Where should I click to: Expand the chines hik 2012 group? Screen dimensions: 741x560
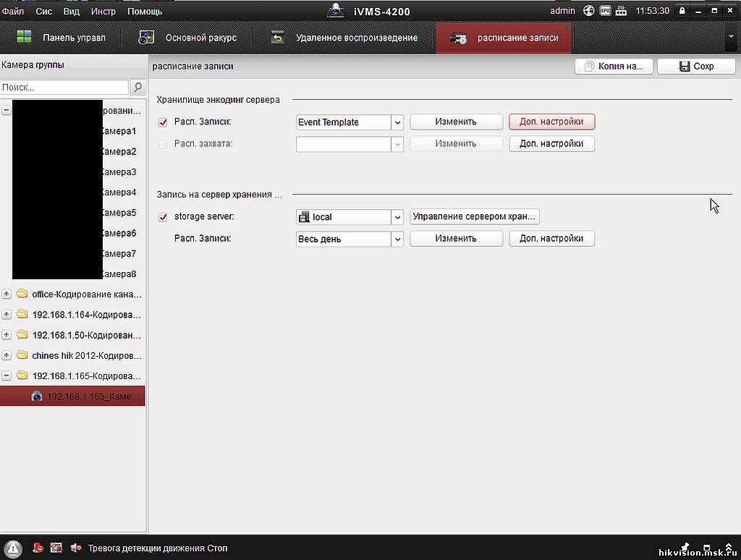(6, 355)
